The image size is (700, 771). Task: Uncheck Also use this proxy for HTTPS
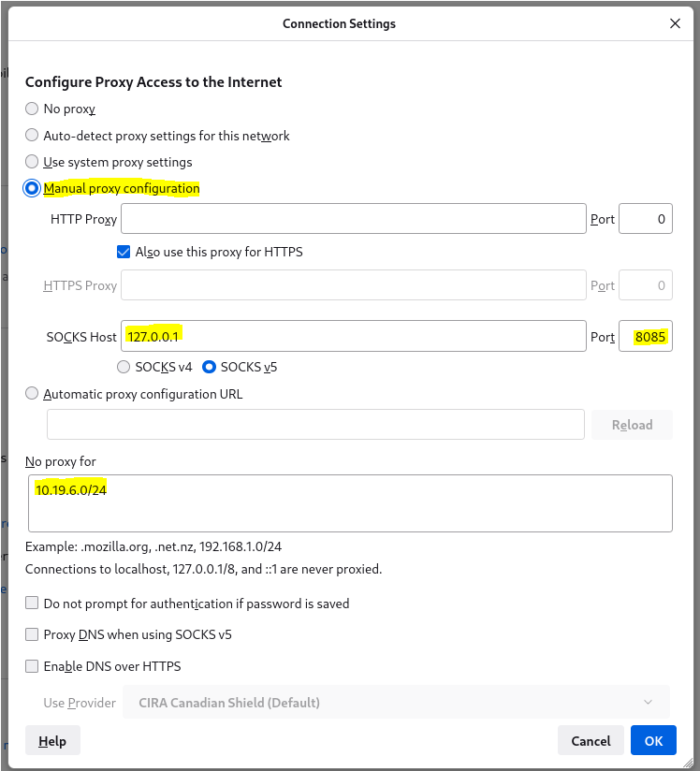[124, 252]
